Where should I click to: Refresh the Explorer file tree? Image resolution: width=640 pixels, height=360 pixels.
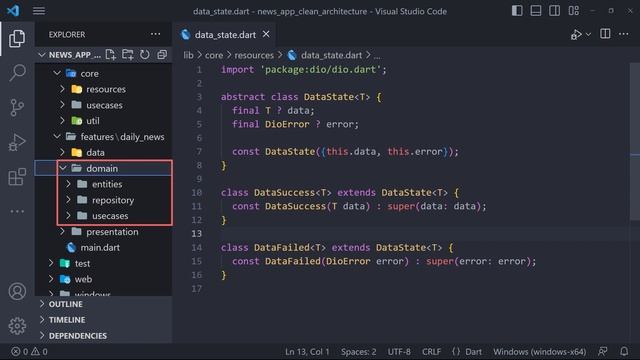tap(145, 54)
